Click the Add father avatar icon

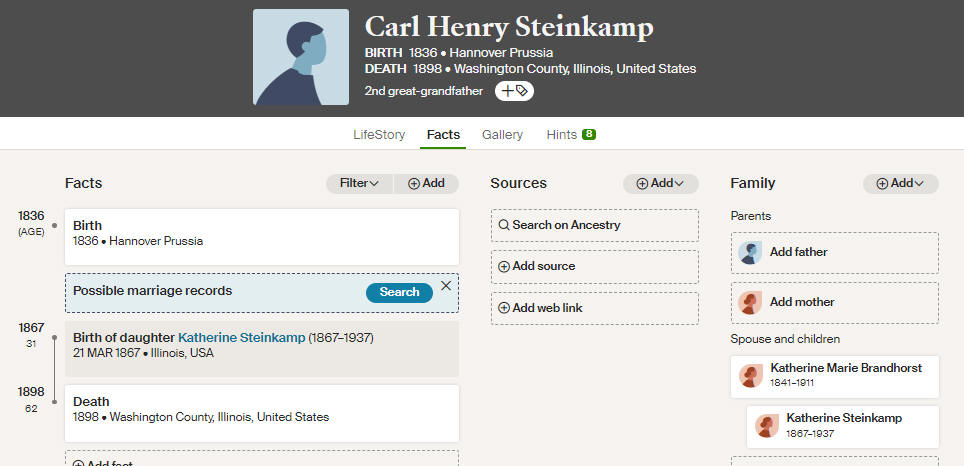pos(750,253)
